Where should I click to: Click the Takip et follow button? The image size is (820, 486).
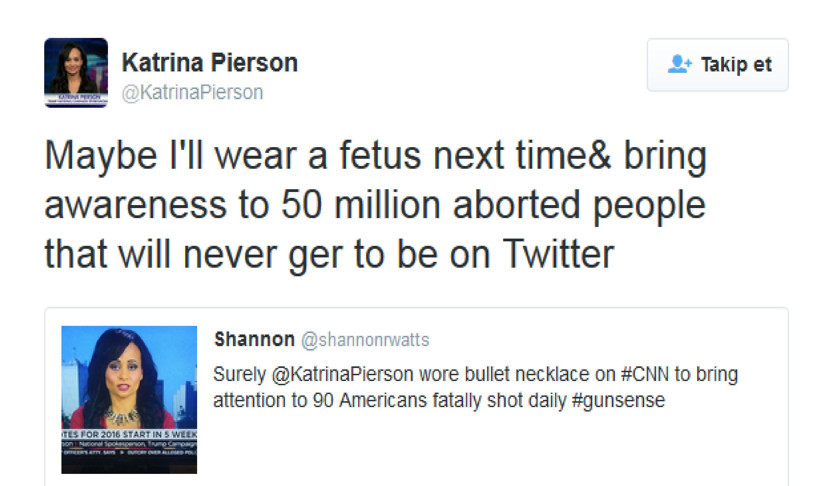[x=717, y=65]
